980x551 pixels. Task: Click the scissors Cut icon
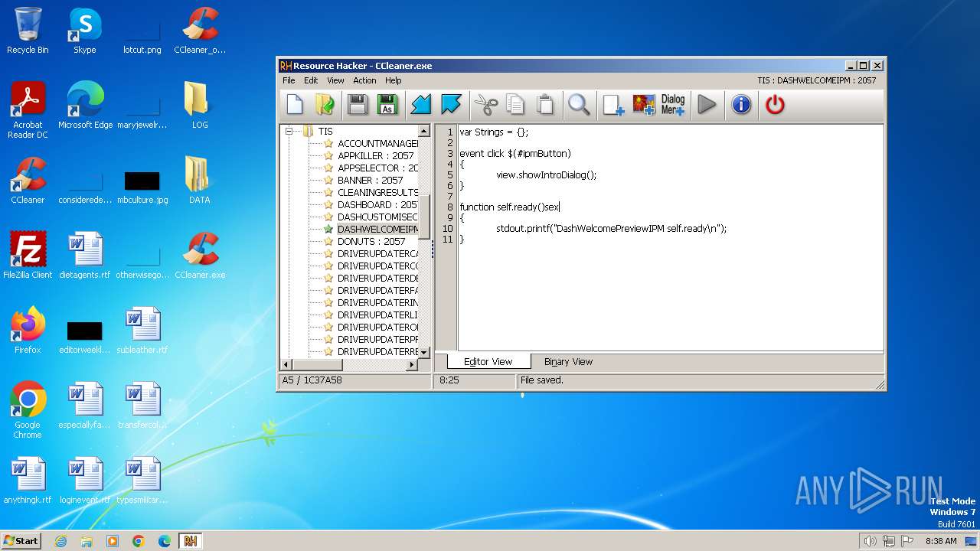click(485, 105)
